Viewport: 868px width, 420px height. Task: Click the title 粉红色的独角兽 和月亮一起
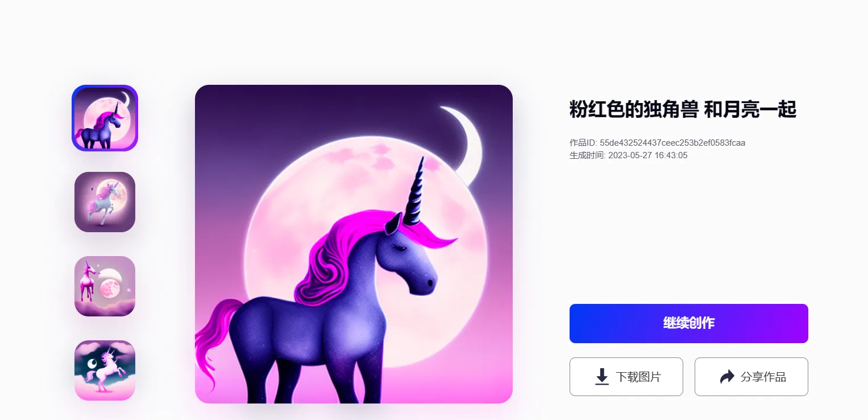click(683, 109)
